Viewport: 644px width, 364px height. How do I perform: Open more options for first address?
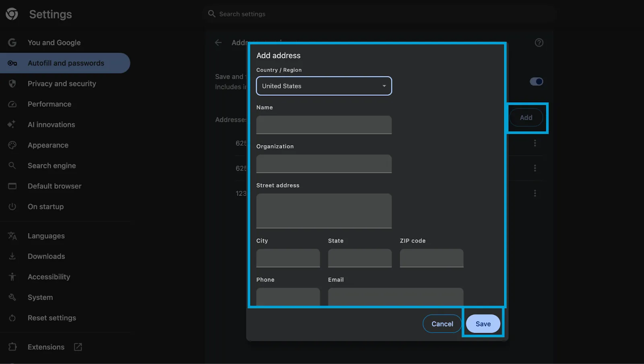(x=535, y=143)
